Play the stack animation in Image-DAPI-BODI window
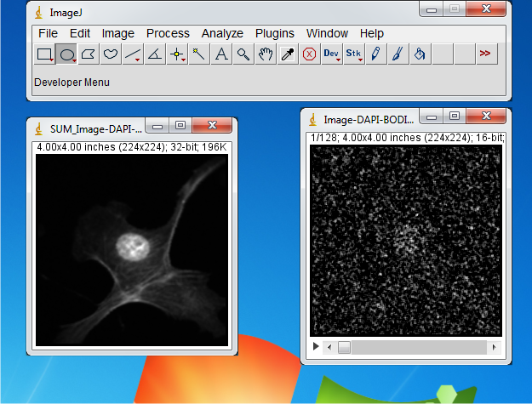 [316, 346]
